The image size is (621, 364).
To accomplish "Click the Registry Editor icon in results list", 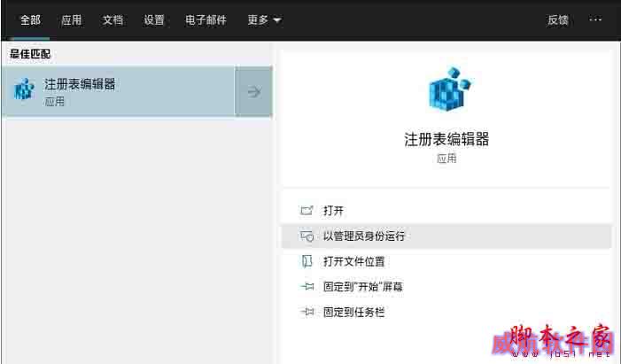I will click(x=24, y=89).
